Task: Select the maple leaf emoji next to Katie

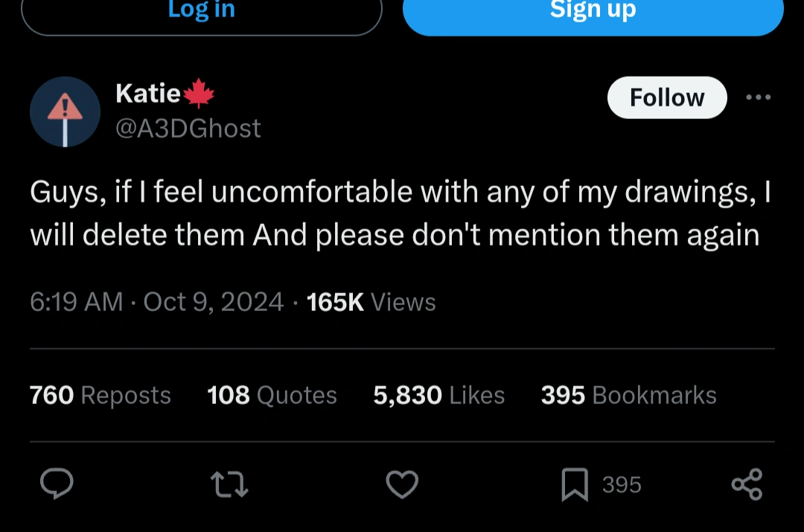Action: 196,92
